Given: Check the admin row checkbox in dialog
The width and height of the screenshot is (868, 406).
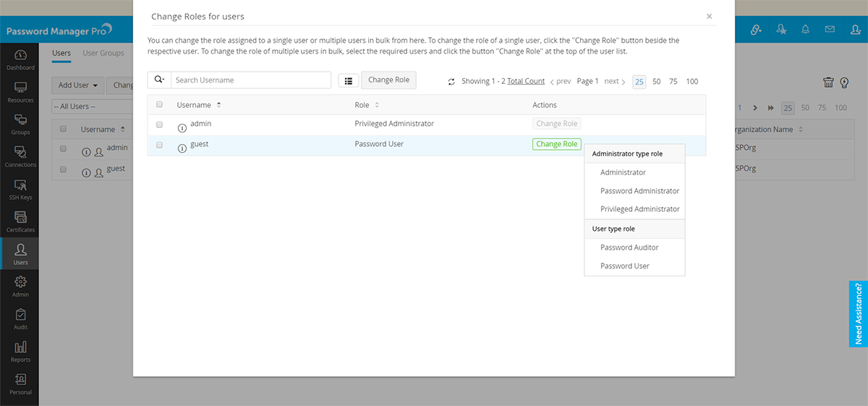Looking at the screenshot, I should pyautogui.click(x=159, y=124).
